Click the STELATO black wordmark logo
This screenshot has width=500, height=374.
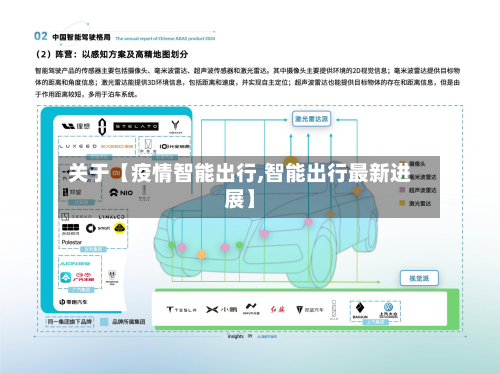(136, 126)
